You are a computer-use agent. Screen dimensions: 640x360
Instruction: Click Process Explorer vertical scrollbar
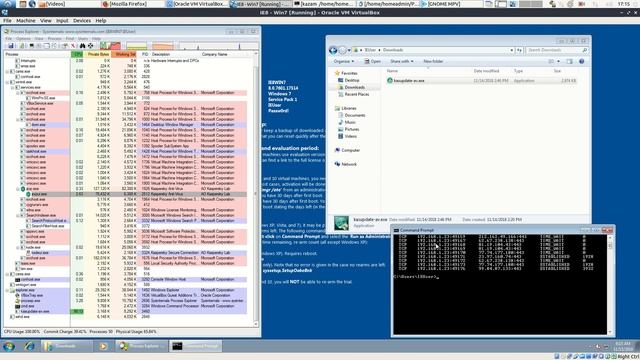tap(256, 189)
